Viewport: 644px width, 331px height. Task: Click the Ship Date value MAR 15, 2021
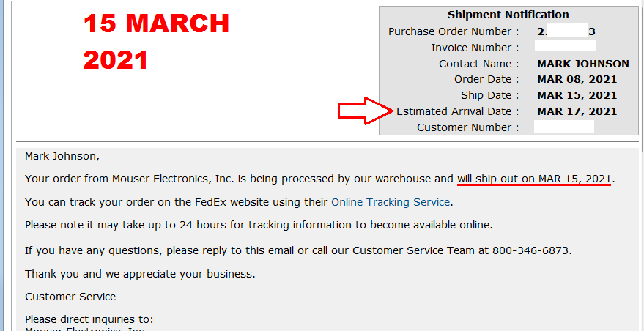[x=577, y=95]
